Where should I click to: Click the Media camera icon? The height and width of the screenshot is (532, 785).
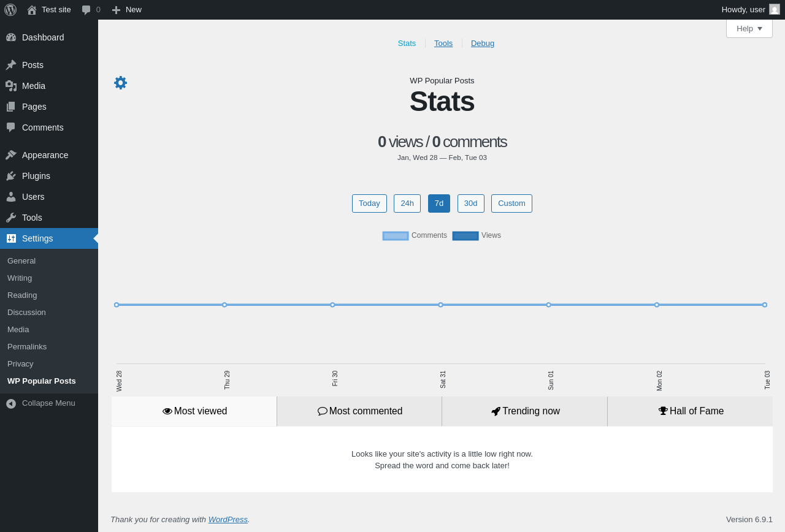pyautogui.click(x=11, y=86)
